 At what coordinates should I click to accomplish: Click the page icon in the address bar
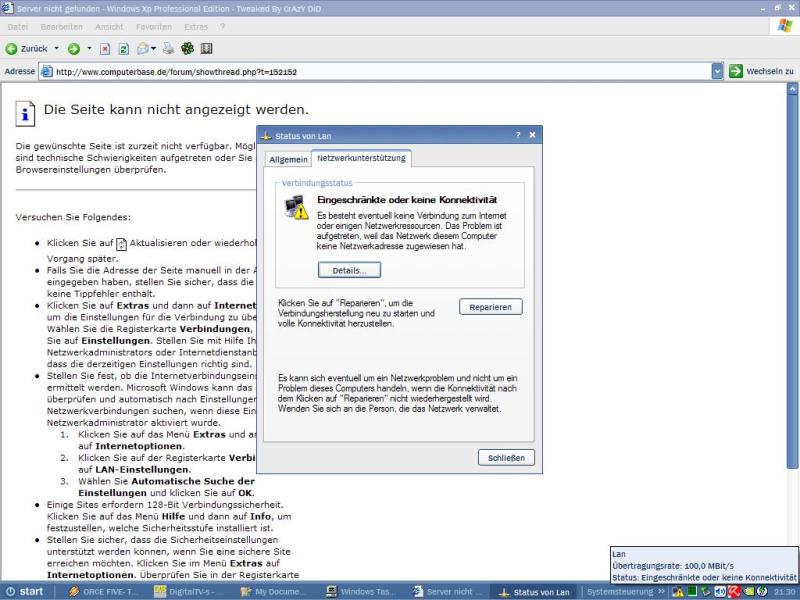point(46,72)
